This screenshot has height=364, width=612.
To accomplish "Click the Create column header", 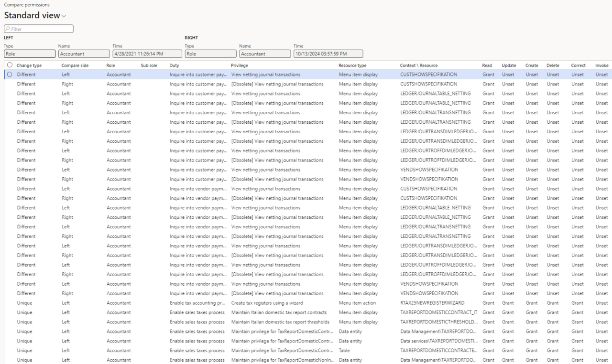I will point(532,65).
